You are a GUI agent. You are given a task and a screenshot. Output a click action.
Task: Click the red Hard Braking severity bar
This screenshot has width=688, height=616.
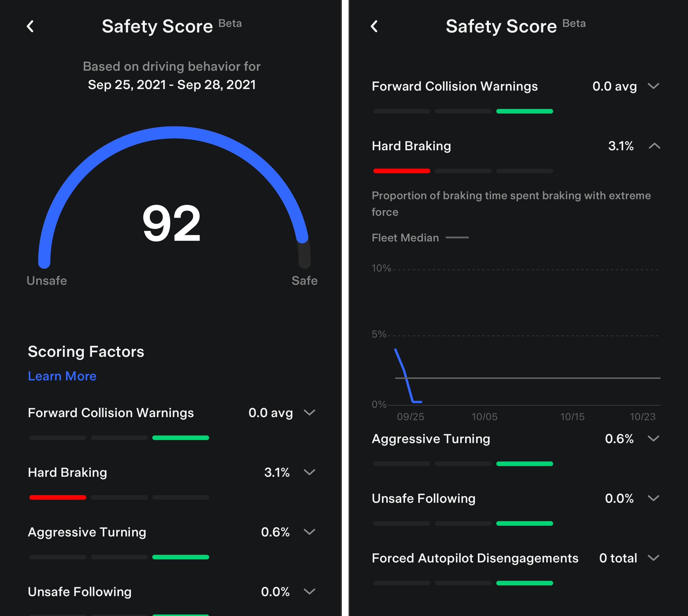tap(57, 497)
